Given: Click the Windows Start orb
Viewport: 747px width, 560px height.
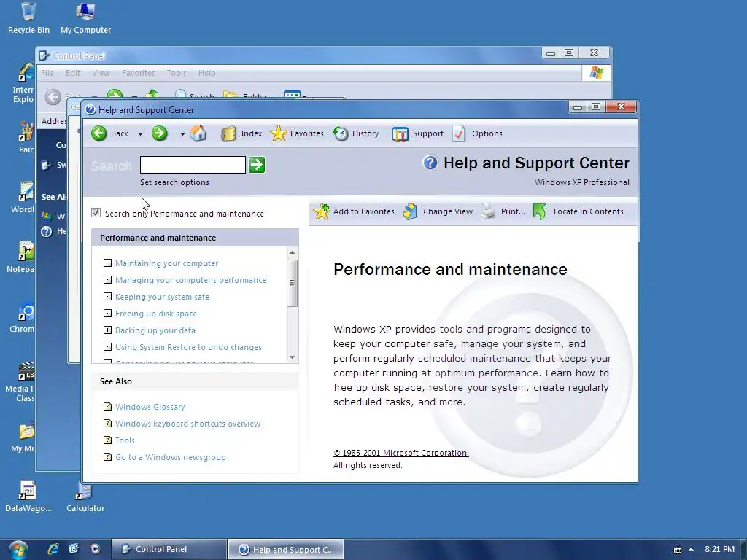Looking at the screenshot, I should point(18,550).
